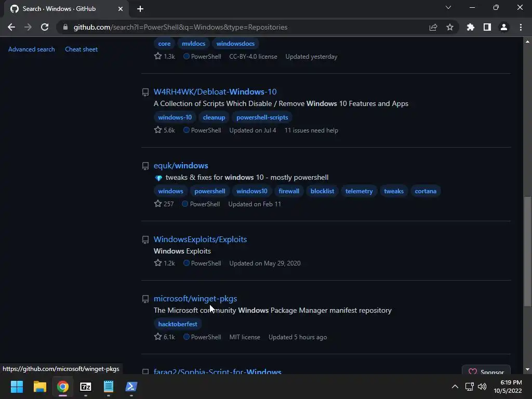
Task: Reload the GitHub search page
Action: tap(45, 27)
